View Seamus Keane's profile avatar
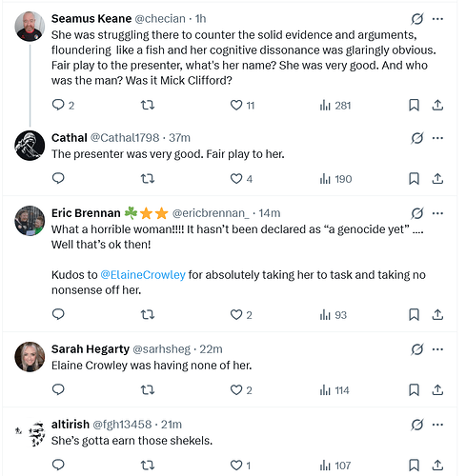466x476 pixels. (30, 27)
